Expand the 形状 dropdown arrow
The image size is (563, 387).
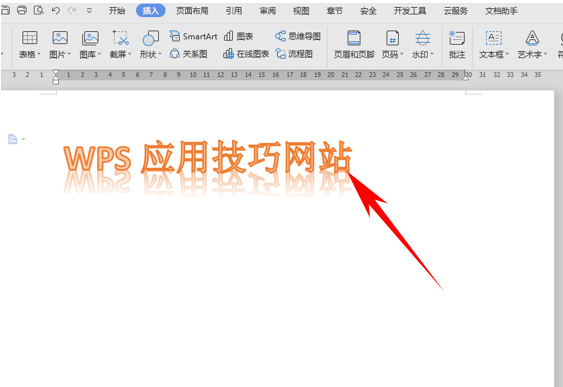click(160, 54)
